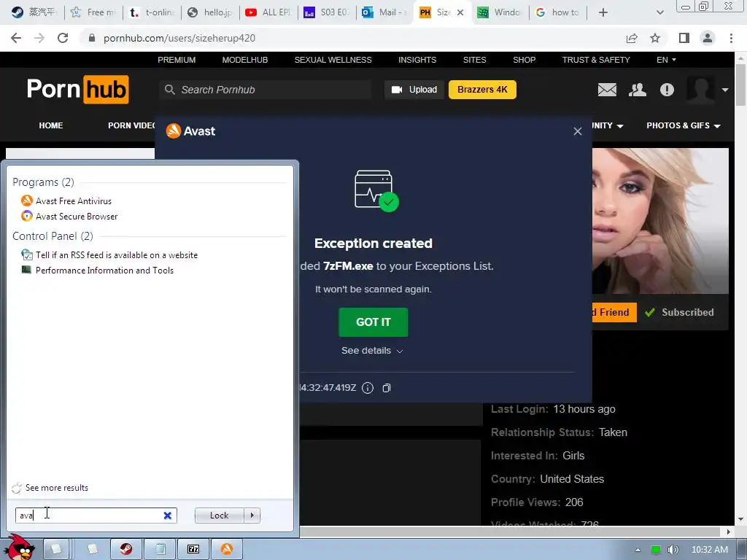Screen dimensions: 747x560
Task: Click the volume speaker tray icon
Action: coord(673,550)
